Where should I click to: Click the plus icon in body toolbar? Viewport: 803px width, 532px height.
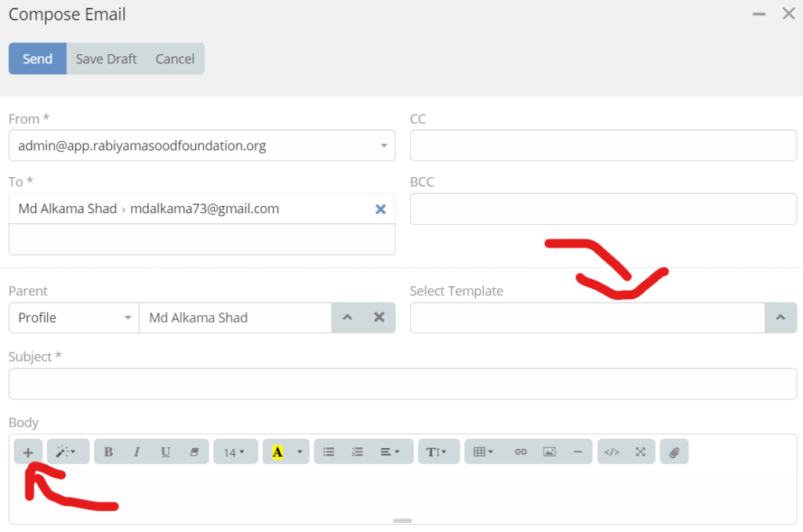click(x=28, y=451)
